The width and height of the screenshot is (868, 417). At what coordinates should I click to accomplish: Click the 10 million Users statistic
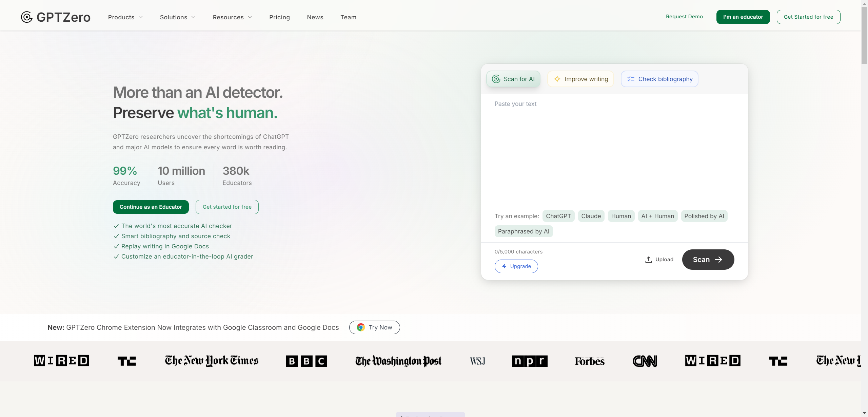point(181,176)
